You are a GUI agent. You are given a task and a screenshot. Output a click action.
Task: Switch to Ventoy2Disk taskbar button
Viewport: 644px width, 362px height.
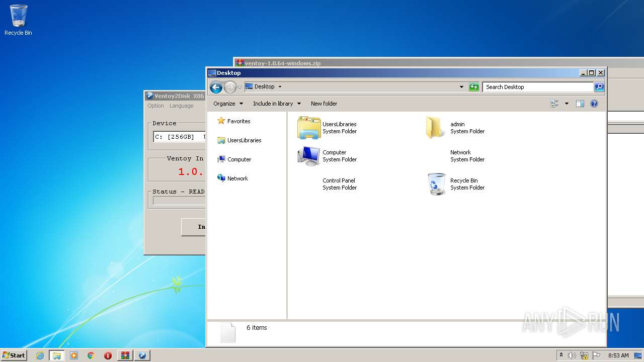point(142,355)
